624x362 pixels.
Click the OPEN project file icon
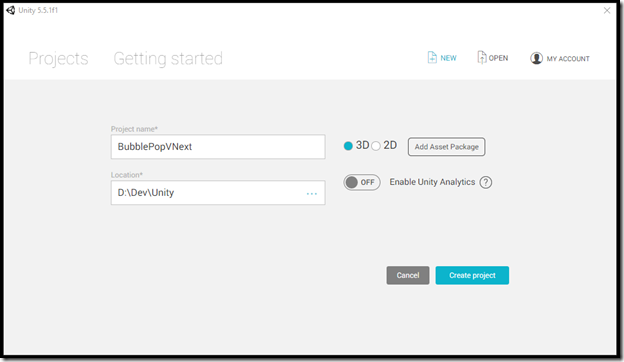tap(482, 57)
